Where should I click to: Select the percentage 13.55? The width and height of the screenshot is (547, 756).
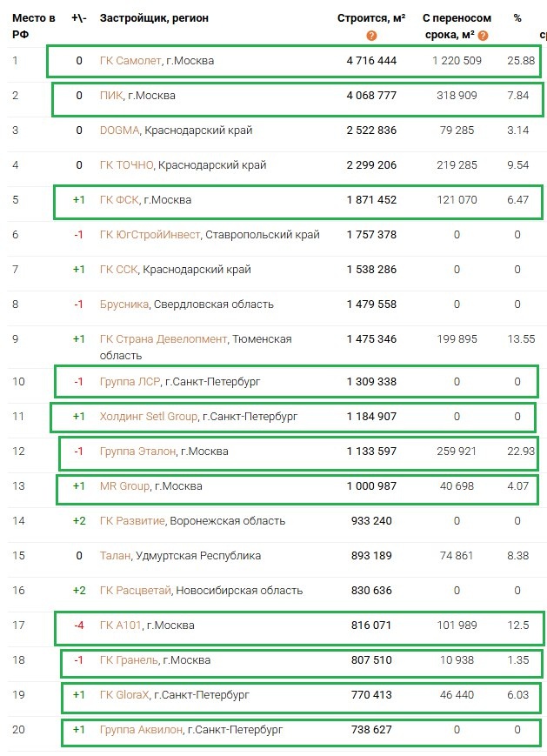pos(521,339)
